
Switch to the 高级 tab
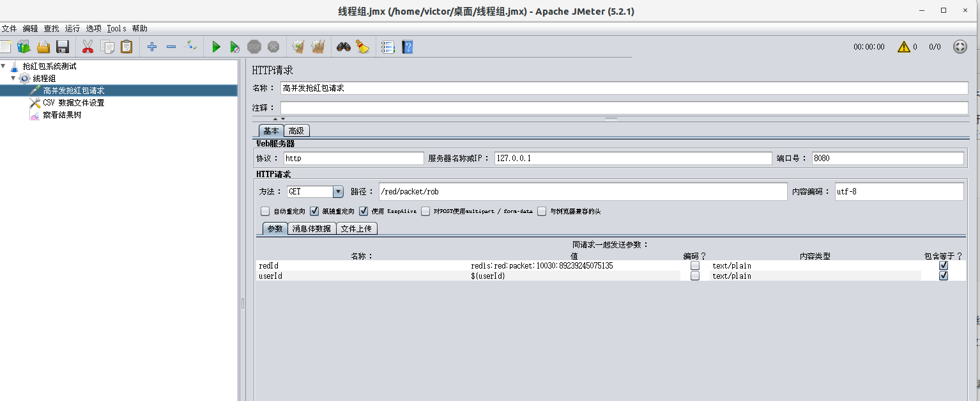296,130
